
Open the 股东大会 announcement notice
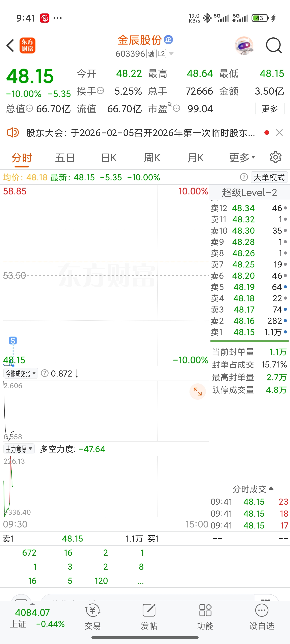pos(141,133)
